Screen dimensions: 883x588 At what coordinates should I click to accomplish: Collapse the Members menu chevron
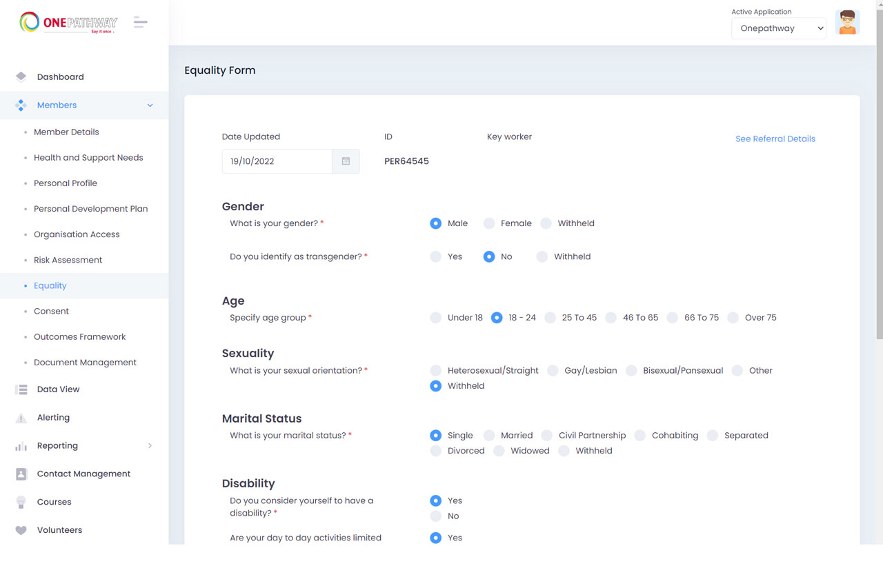coord(150,105)
